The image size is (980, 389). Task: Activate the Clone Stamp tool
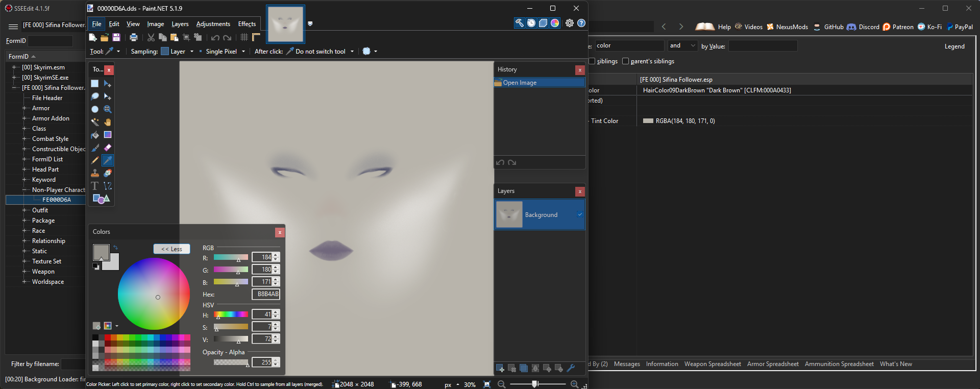pyautogui.click(x=95, y=173)
